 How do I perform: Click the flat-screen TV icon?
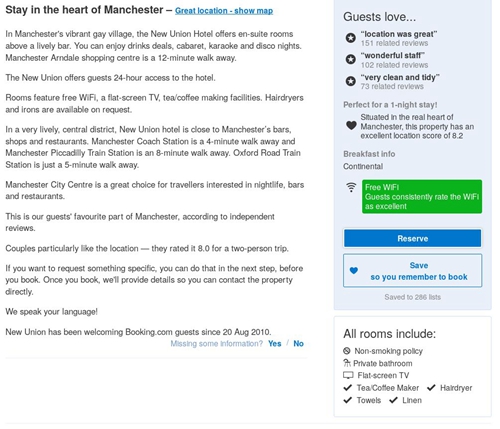pyautogui.click(x=348, y=375)
